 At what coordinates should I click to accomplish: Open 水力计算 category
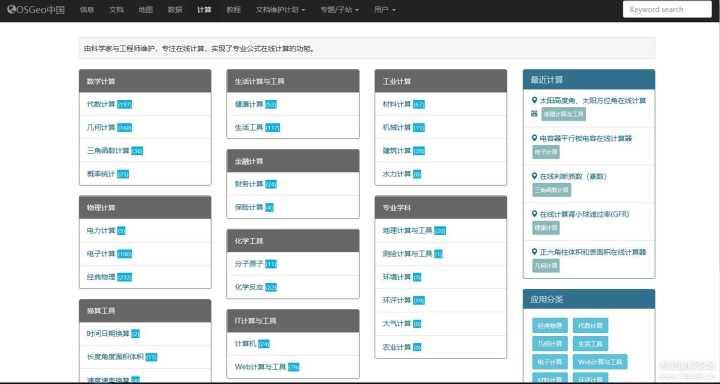[397, 174]
